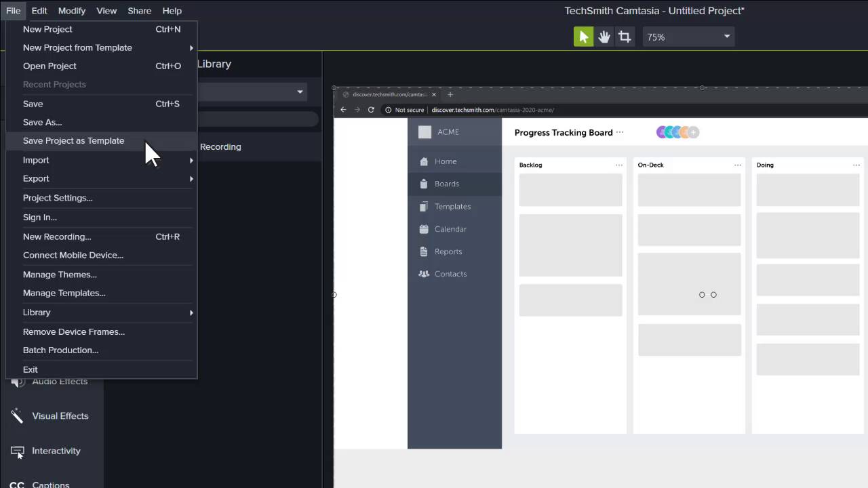The width and height of the screenshot is (868, 488).
Task: Open Project Settings... from File menu
Action: pos(101,198)
